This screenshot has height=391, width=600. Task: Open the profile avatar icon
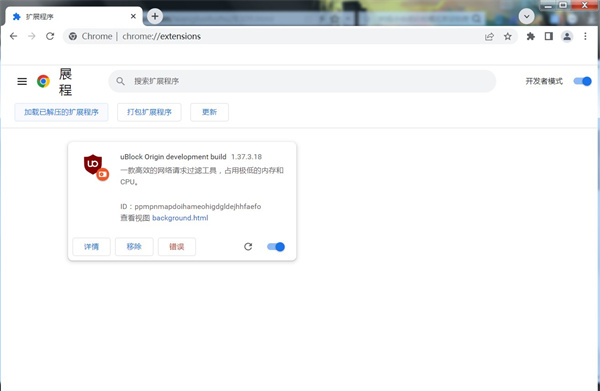[x=567, y=36]
